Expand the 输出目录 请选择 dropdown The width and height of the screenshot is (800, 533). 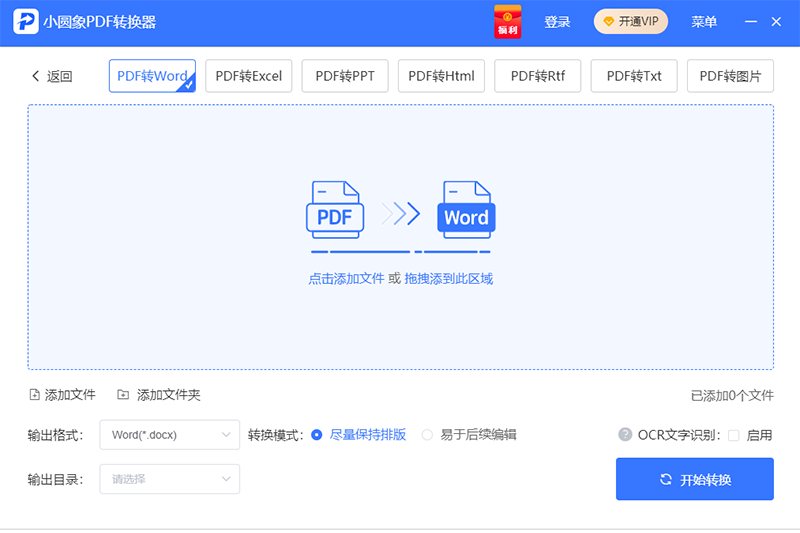[x=169, y=479]
